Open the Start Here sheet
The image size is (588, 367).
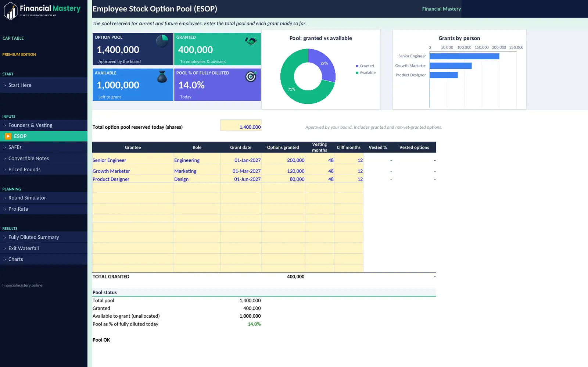(x=44, y=85)
